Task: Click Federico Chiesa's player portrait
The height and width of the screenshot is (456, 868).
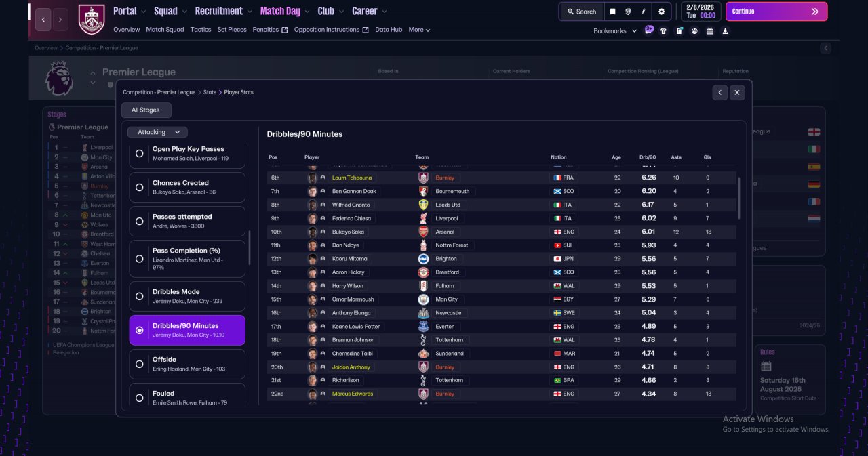Action: [x=313, y=218]
